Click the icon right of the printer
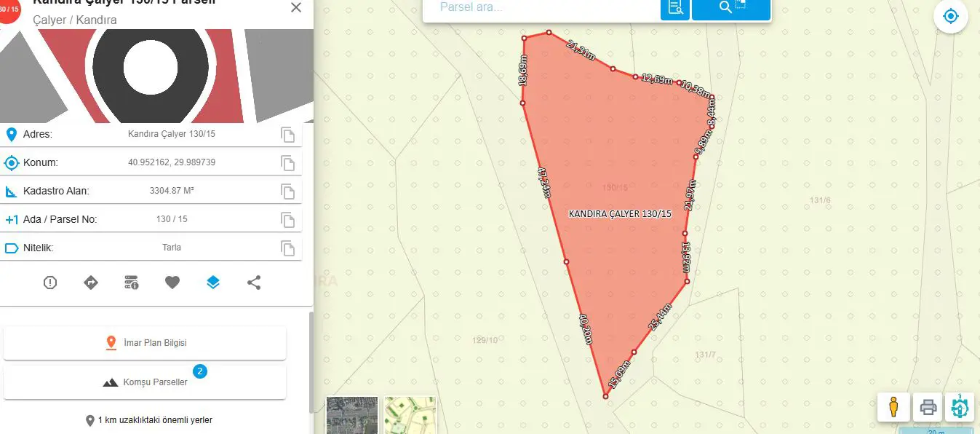The height and width of the screenshot is (434, 980). click(x=960, y=407)
